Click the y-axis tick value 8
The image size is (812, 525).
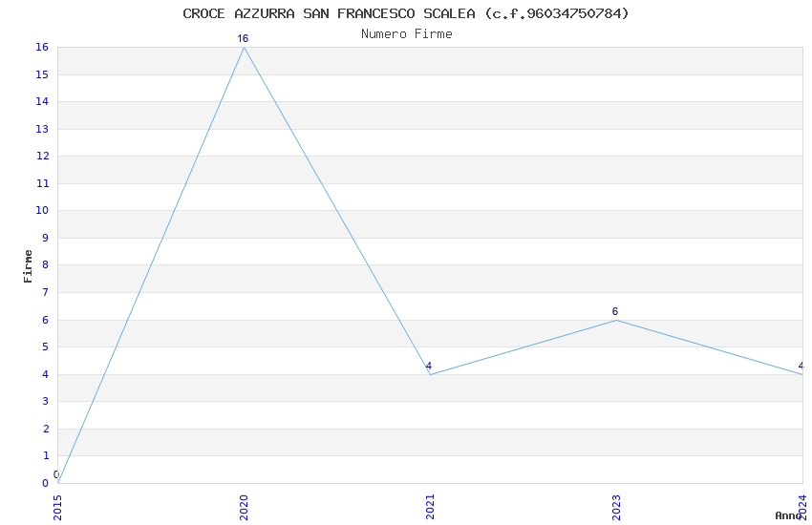pos(46,265)
